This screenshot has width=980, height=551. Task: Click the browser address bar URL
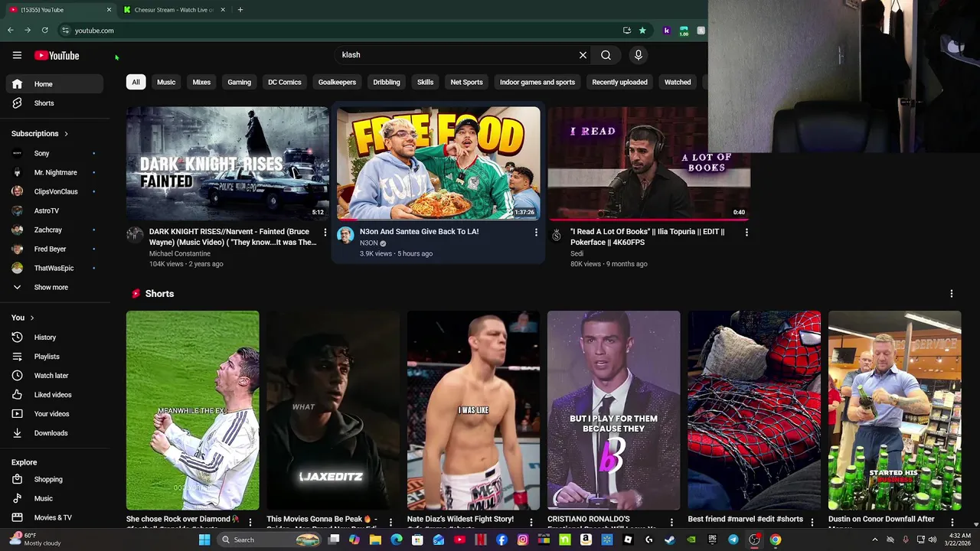(94, 31)
